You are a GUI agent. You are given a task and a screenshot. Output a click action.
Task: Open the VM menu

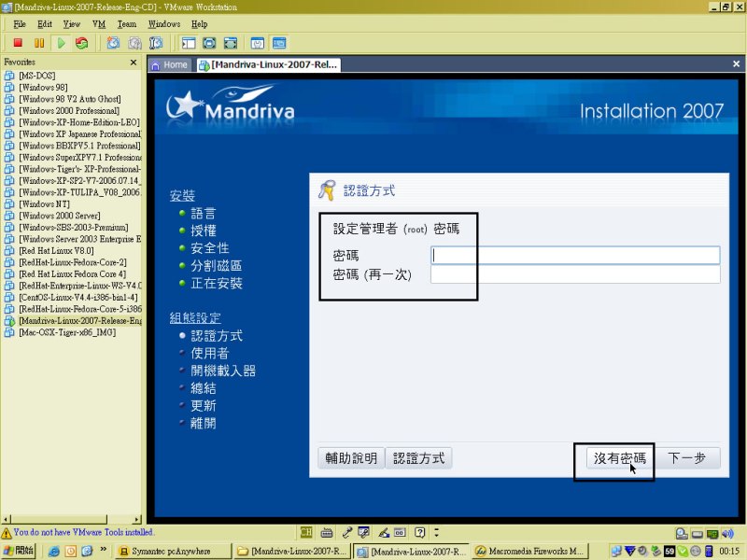click(x=99, y=24)
